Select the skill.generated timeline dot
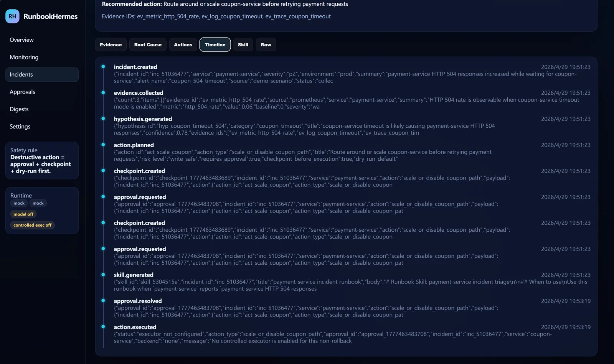This screenshot has width=614, height=364. pos(103,275)
